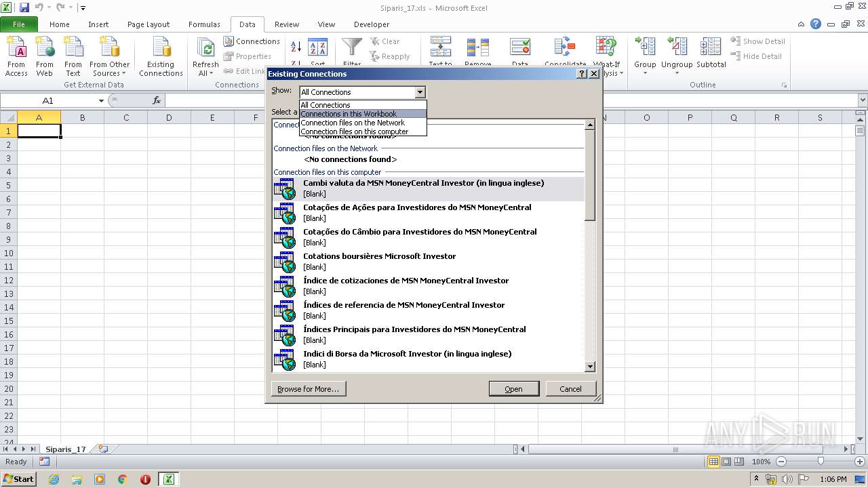Select Índices de referencia de MSN connection
Image resolution: width=868 pixels, height=488 pixels.
428,310
